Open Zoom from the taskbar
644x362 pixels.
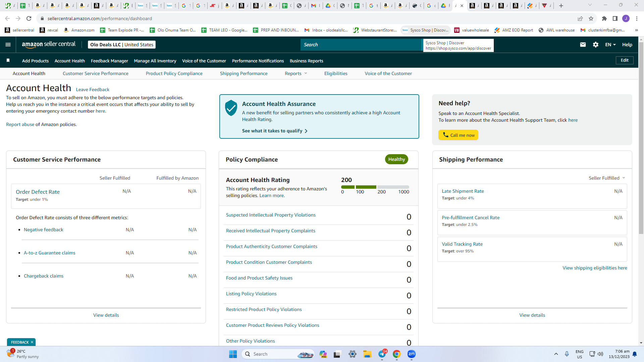click(412, 354)
